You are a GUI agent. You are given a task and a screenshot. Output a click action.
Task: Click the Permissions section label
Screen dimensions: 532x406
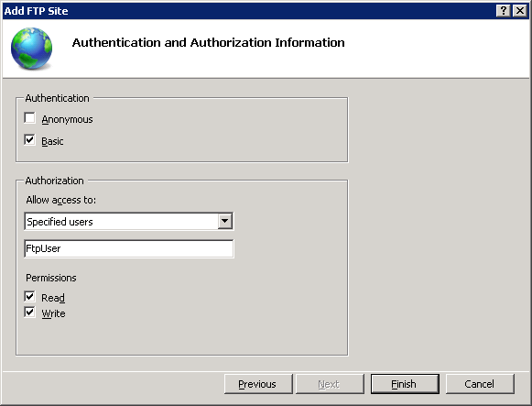[x=51, y=278]
